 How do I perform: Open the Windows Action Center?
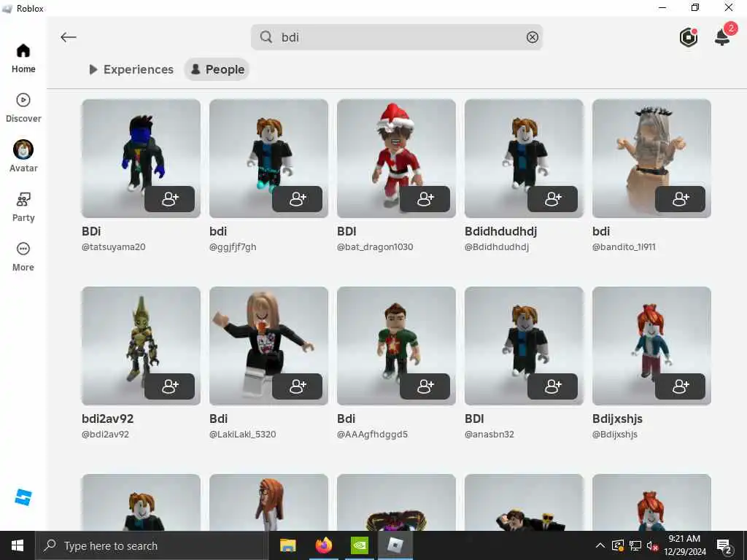(724, 546)
